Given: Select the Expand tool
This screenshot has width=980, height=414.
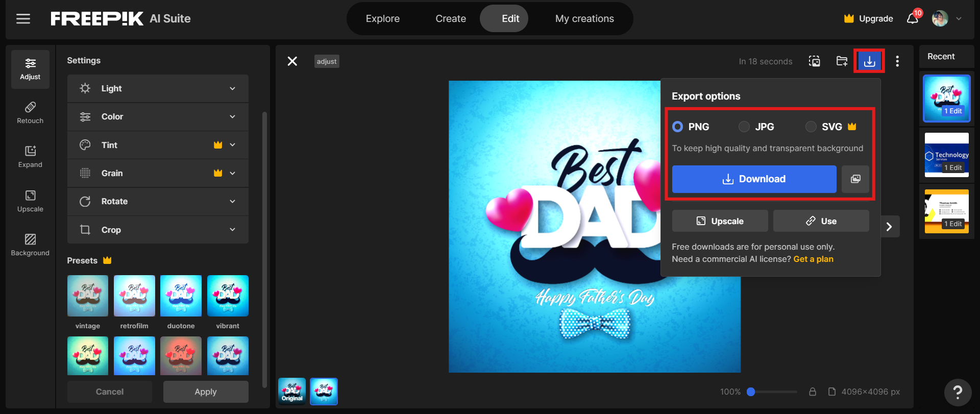Looking at the screenshot, I should point(30,157).
